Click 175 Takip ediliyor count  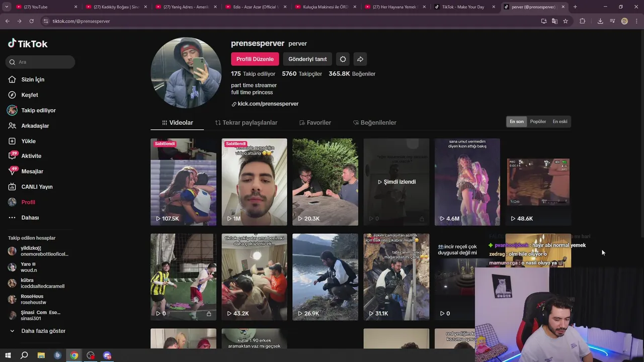tap(253, 74)
